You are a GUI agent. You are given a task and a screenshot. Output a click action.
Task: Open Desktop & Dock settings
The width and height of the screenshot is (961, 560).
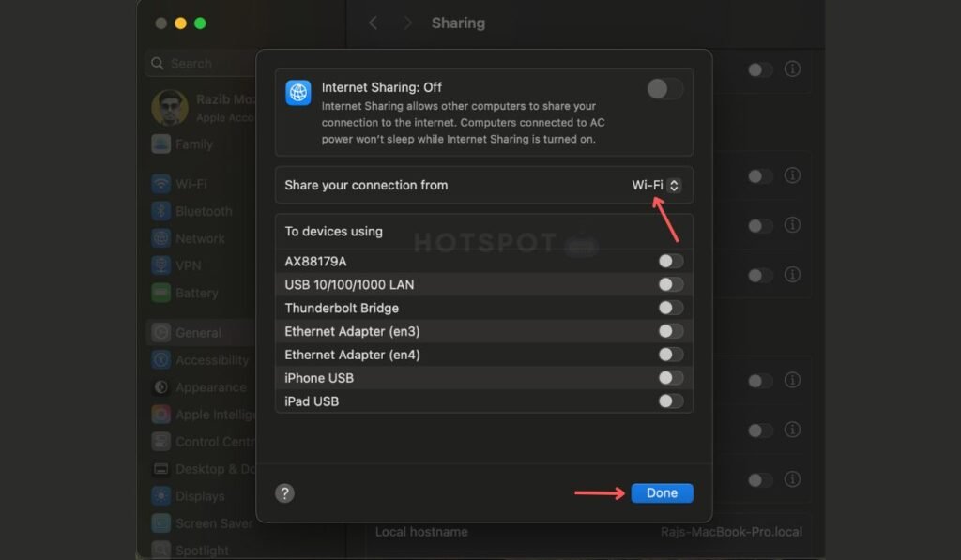pyautogui.click(x=206, y=468)
